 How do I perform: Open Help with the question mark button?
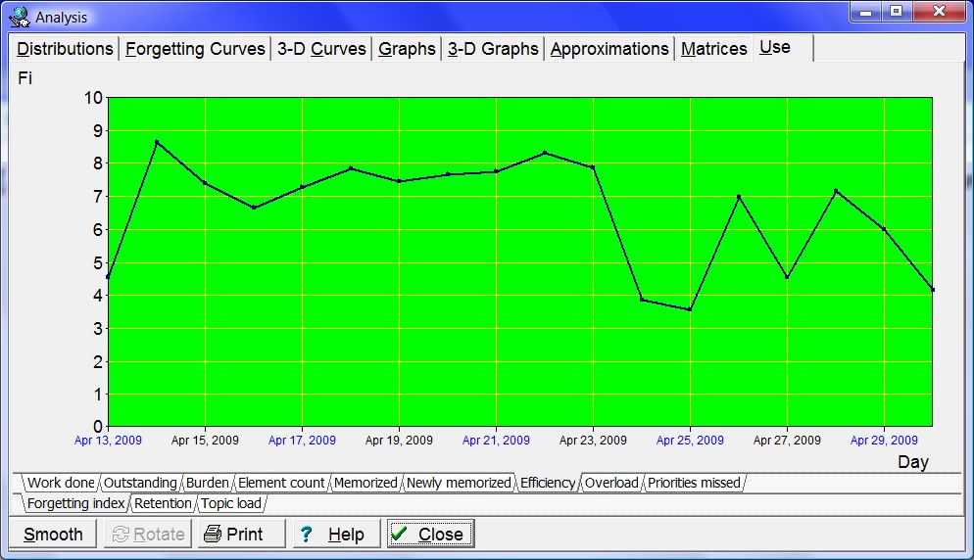(x=333, y=534)
